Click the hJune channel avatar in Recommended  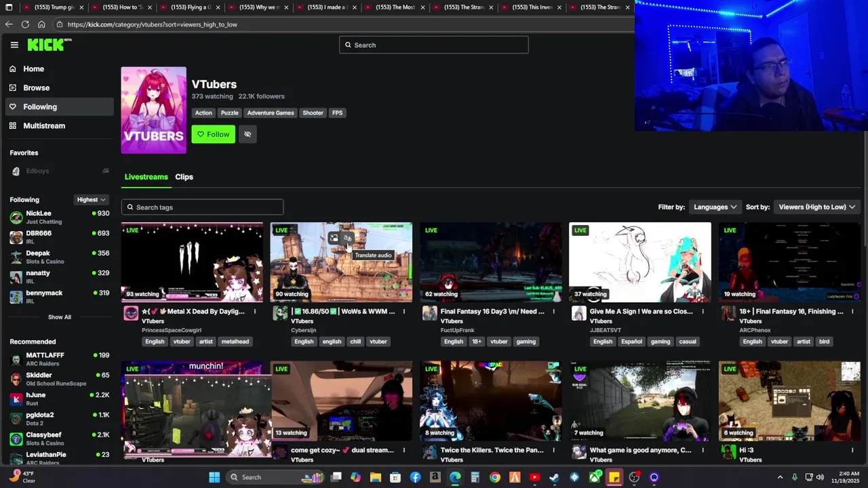tap(16, 399)
